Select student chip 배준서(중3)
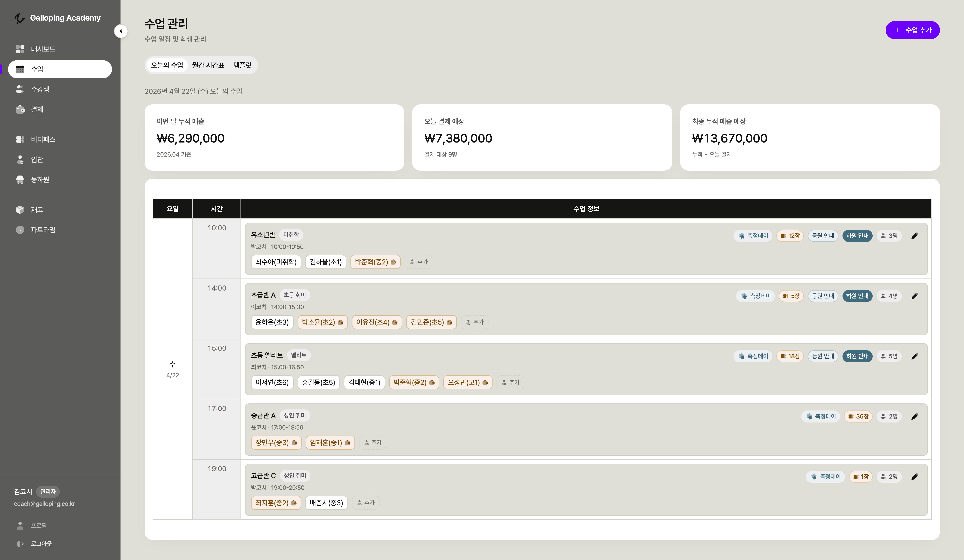 tap(326, 503)
